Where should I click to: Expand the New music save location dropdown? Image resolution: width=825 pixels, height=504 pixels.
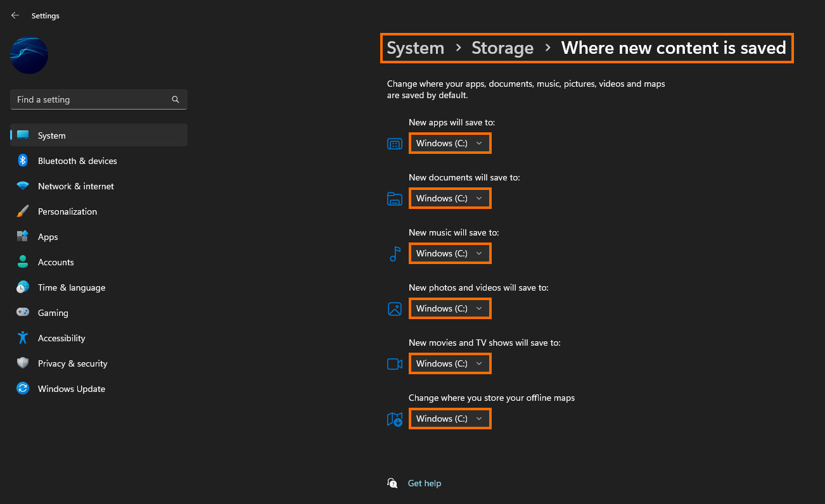[450, 253]
